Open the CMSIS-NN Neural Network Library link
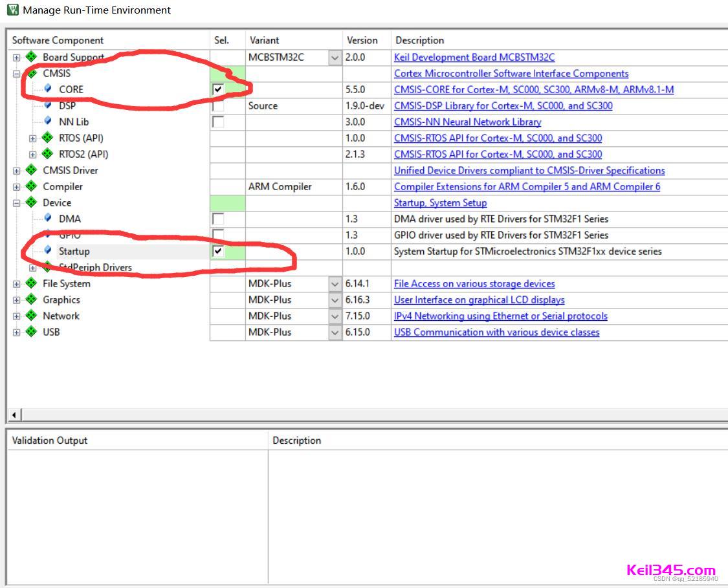Viewport: 728px width, 588px height. point(467,122)
